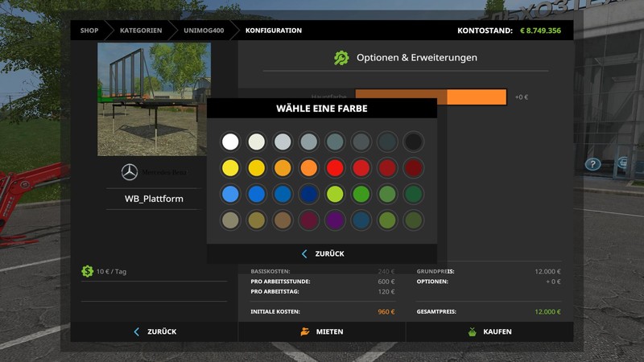Click the hand icon next to Mieten

305,331
